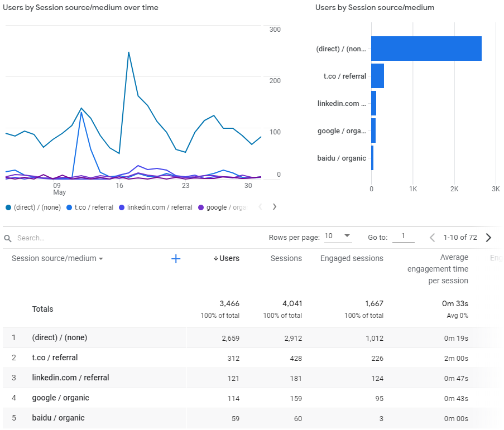
Task: Toggle the google / organic legend series
Action: (x=223, y=207)
